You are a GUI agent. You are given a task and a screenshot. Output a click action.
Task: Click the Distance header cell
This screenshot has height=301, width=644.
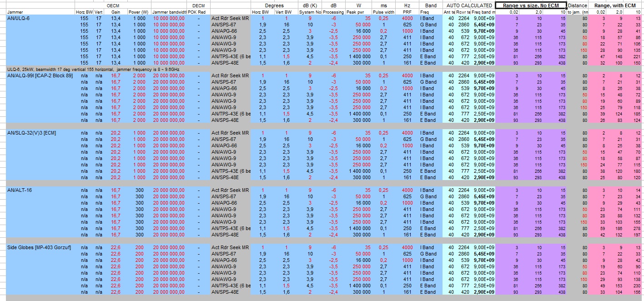[x=578, y=5]
